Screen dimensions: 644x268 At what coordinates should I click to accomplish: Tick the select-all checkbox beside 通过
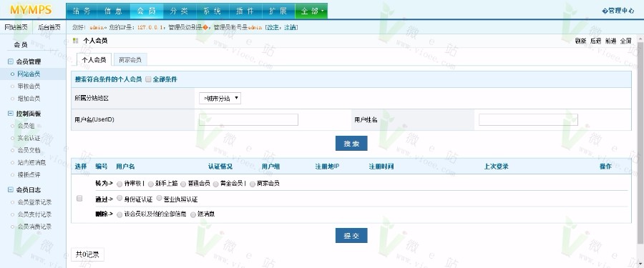point(79,199)
